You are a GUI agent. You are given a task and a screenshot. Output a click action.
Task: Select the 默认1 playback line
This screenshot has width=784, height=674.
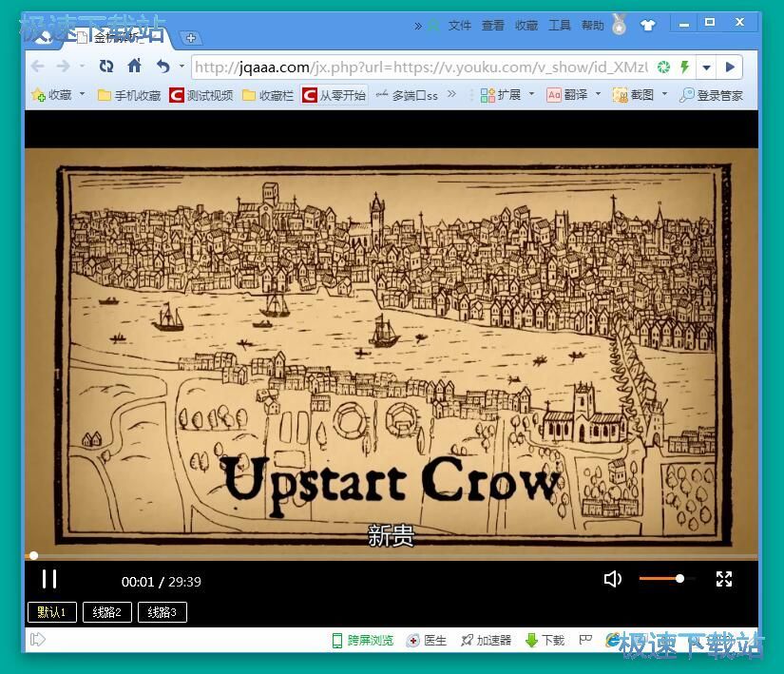pyautogui.click(x=52, y=612)
